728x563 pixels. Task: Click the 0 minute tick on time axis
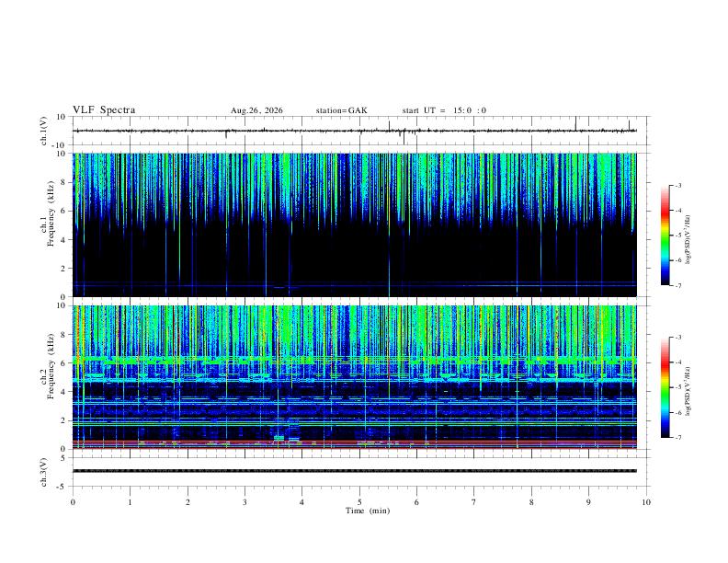(73, 502)
